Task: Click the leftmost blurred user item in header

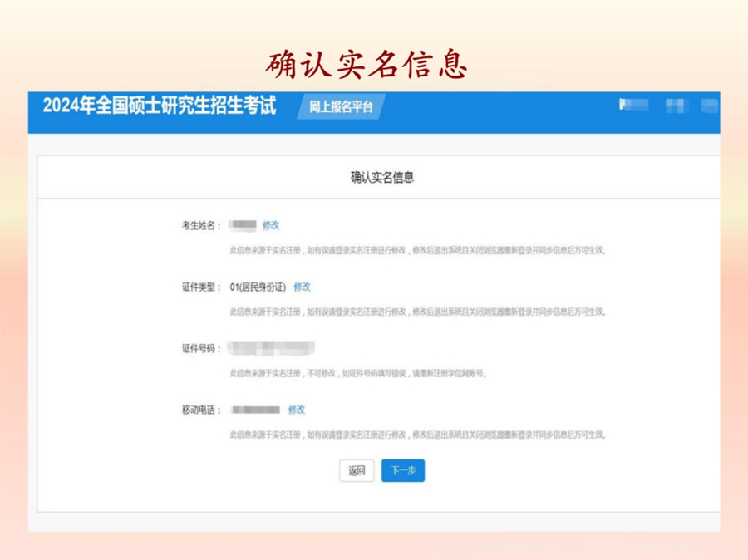Action: tap(633, 106)
